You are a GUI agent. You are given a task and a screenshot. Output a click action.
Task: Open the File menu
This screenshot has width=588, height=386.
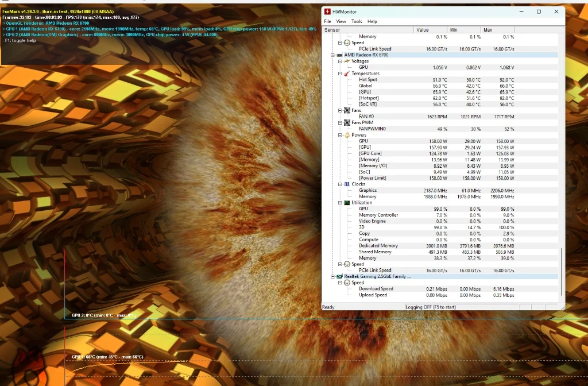pos(327,21)
